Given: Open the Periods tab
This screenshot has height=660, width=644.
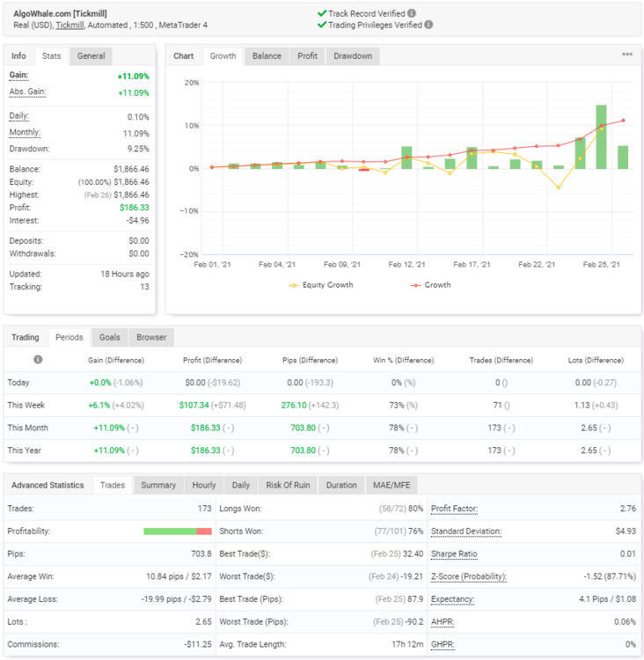Looking at the screenshot, I should (x=69, y=337).
